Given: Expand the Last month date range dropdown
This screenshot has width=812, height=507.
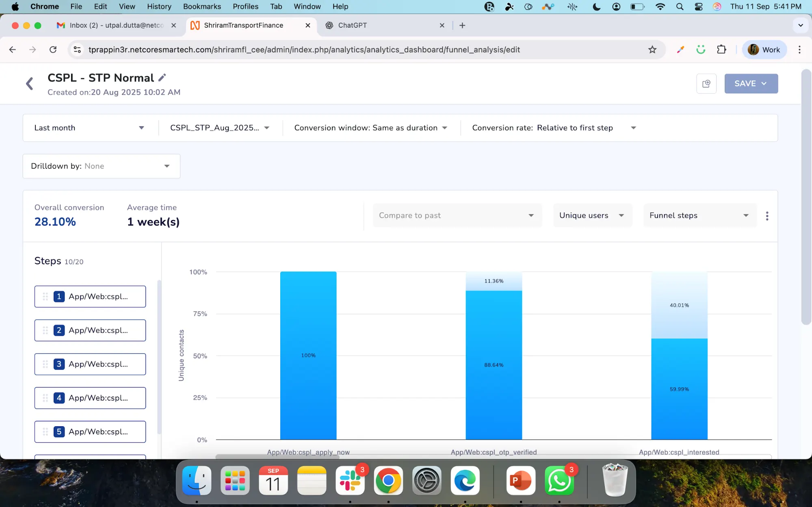Looking at the screenshot, I should point(90,128).
